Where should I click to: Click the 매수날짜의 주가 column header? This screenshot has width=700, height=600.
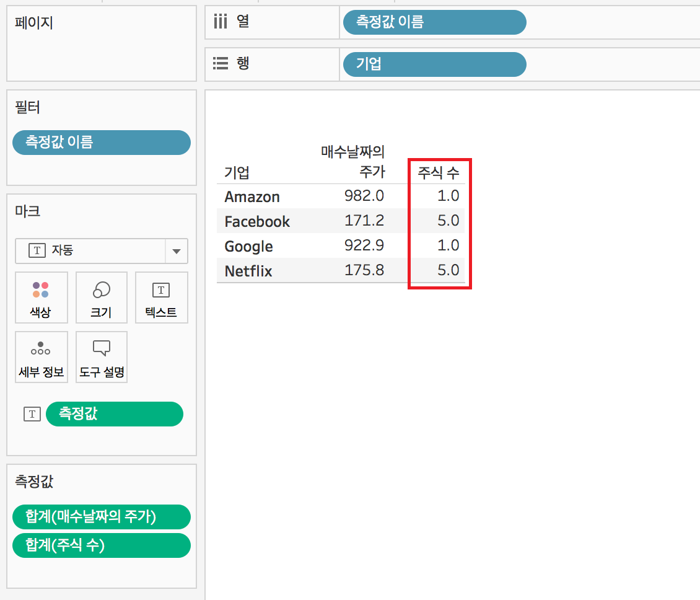[352, 162]
